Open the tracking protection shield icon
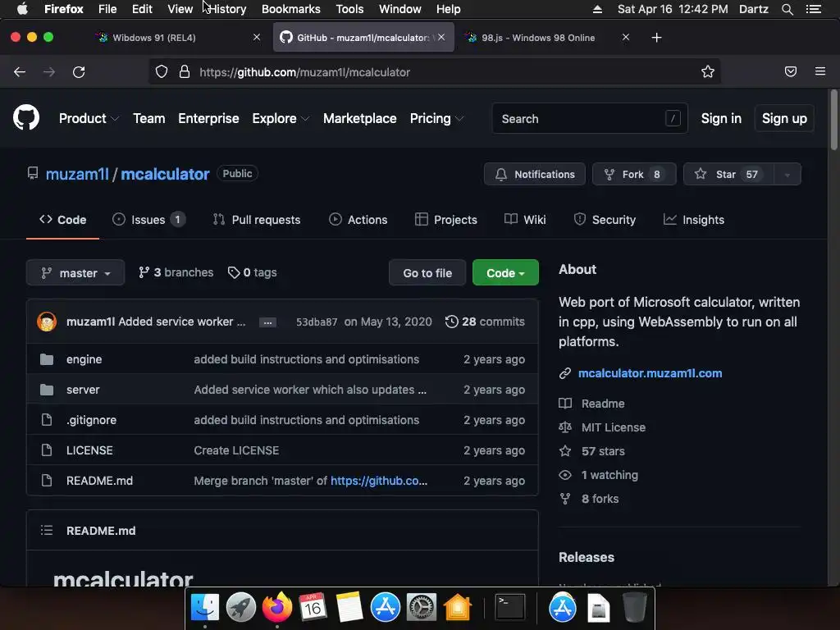840x630 pixels. 162,72
